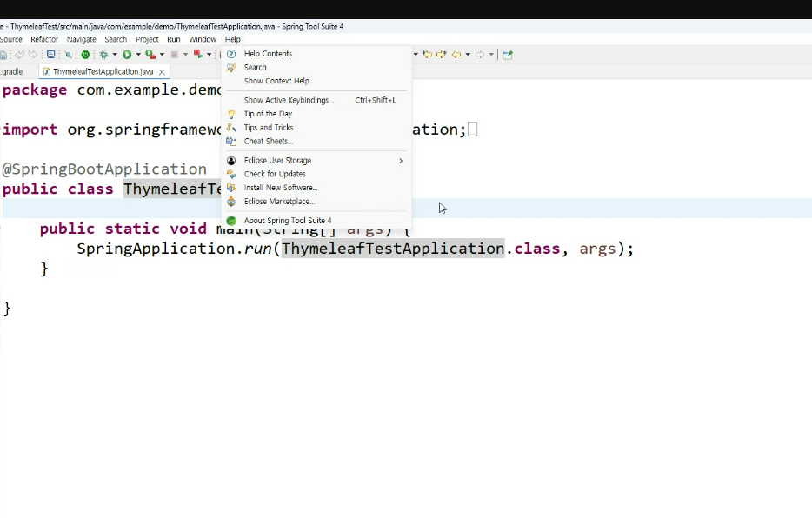Click the green Boot Dashboard power icon
Image resolution: width=812 pixels, height=518 pixels.
coord(85,55)
